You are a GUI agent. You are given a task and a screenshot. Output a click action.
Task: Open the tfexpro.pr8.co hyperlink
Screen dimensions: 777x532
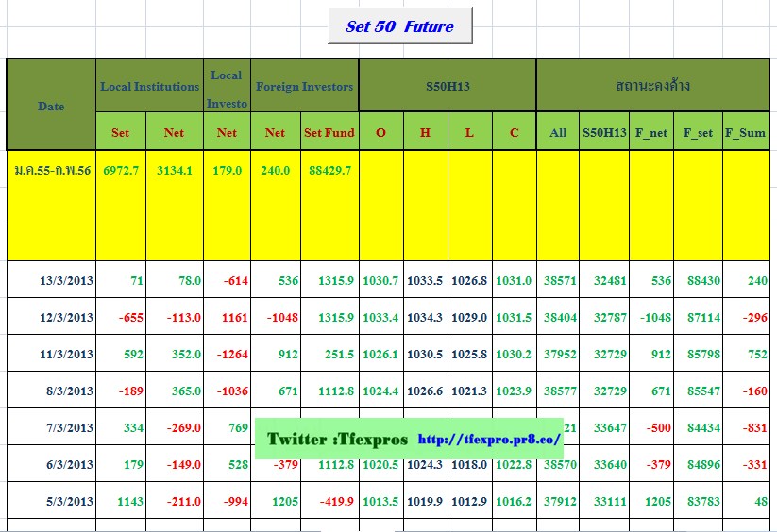[x=489, y=440]
